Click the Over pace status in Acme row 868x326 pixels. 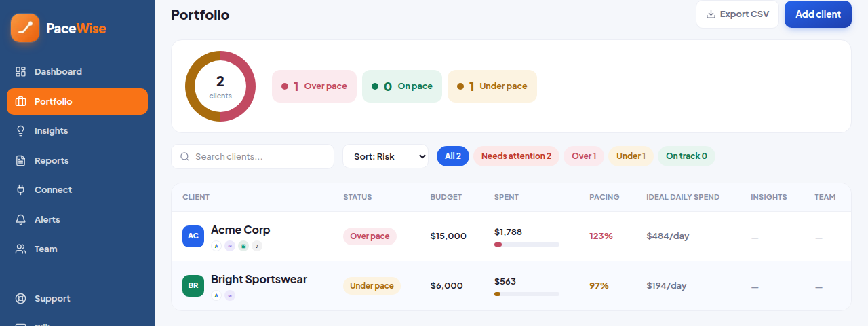(370, 236)
